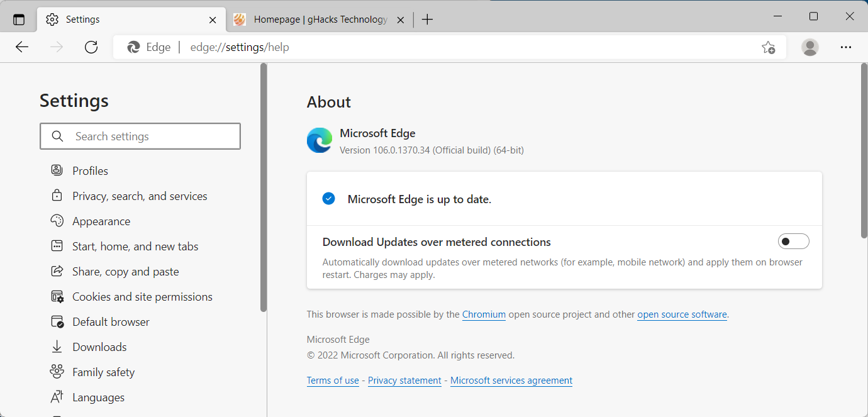868x417 pixels.
Task: Open the Downloads settings section
Action: coord(100,347)
